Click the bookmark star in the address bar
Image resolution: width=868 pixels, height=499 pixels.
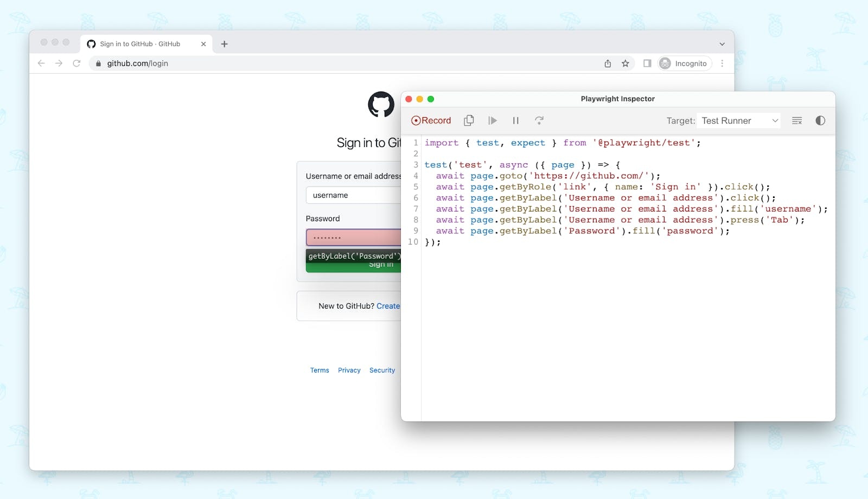click(626, 63)
